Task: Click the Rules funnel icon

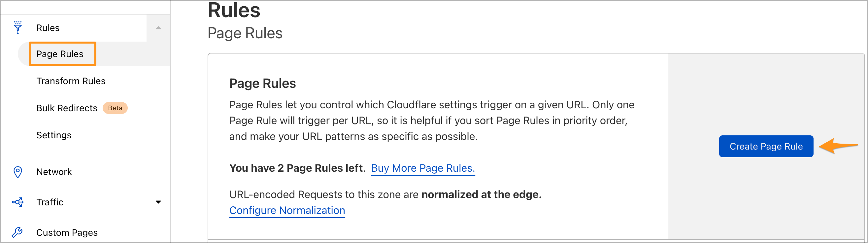Action: point(18,28)
